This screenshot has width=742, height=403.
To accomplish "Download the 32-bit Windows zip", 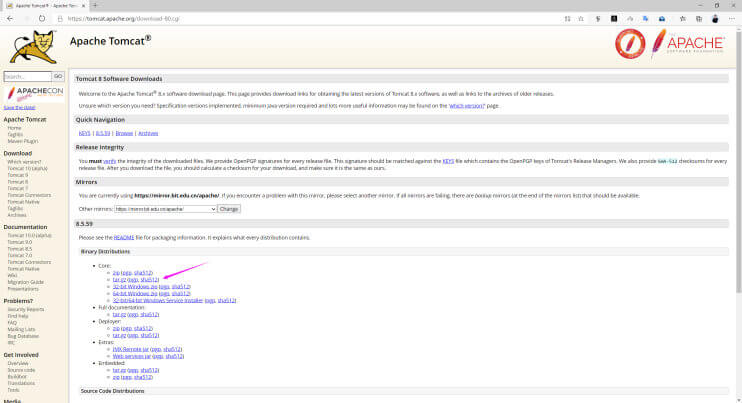I will coord(135,287).
